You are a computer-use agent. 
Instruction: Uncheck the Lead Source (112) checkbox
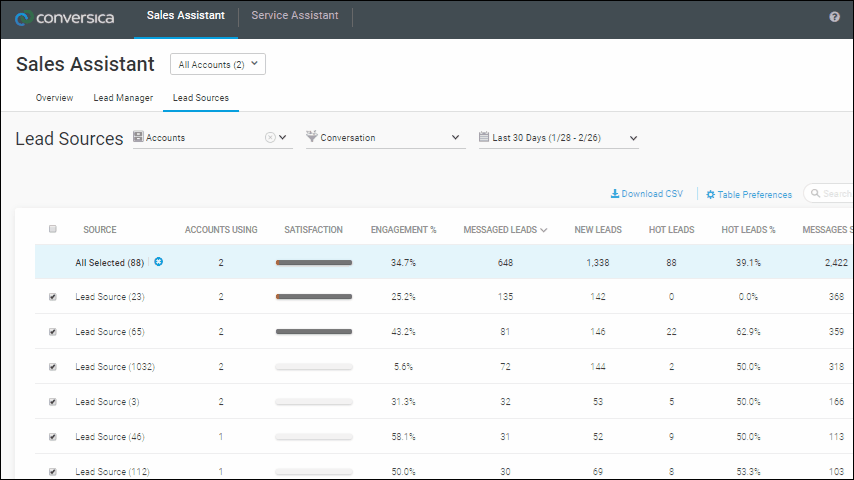[53, 471]
